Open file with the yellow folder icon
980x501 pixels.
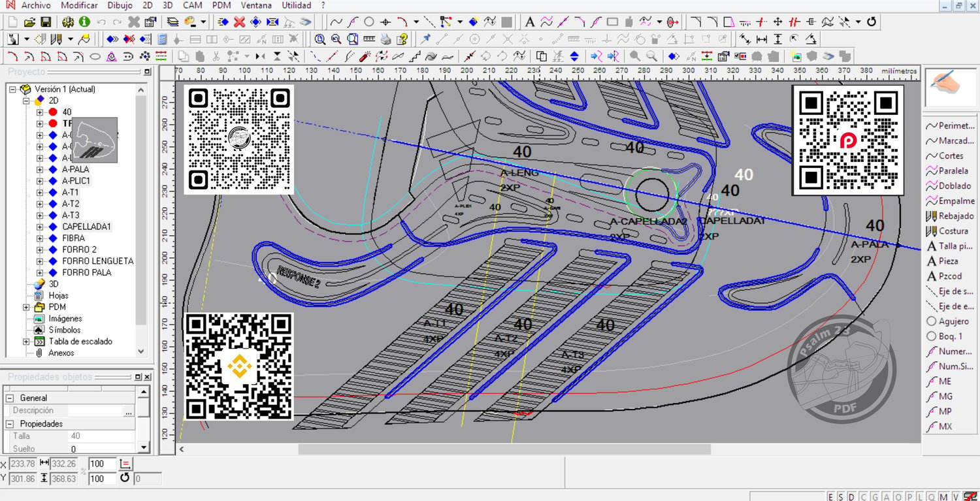click(x=29, y=22)
